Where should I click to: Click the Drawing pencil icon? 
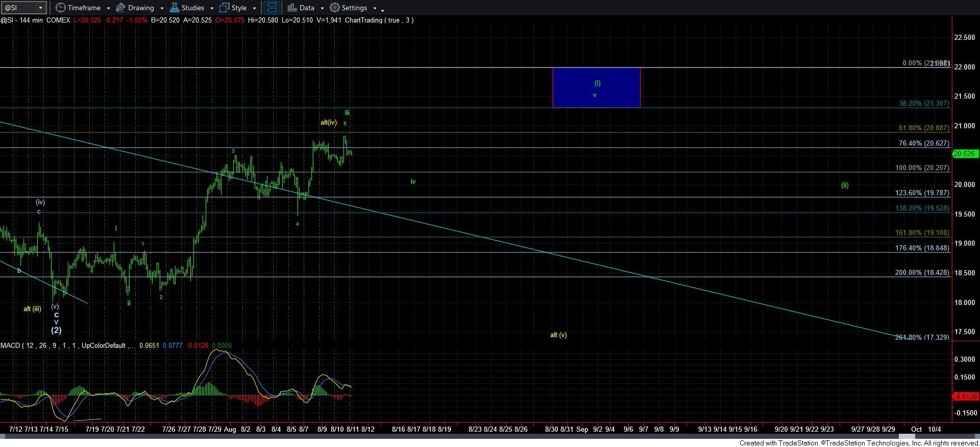[121, 8]
